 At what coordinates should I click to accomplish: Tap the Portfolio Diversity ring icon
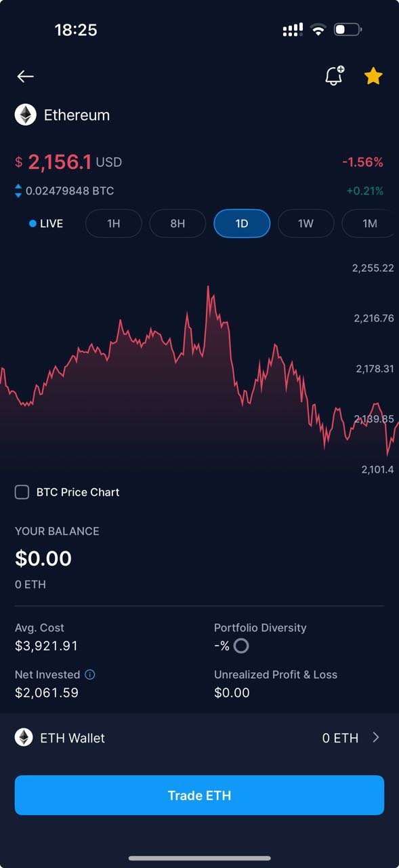click(240, 646)
